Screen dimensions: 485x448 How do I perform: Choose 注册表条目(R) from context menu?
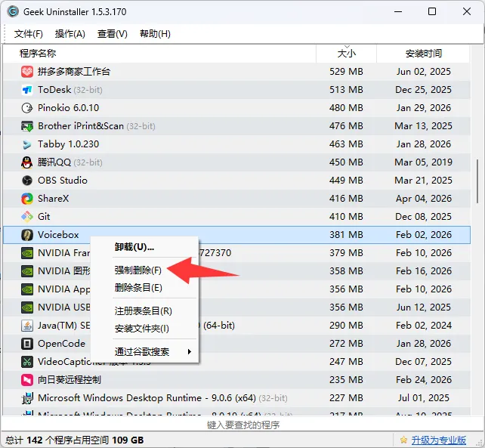point(144,311)
